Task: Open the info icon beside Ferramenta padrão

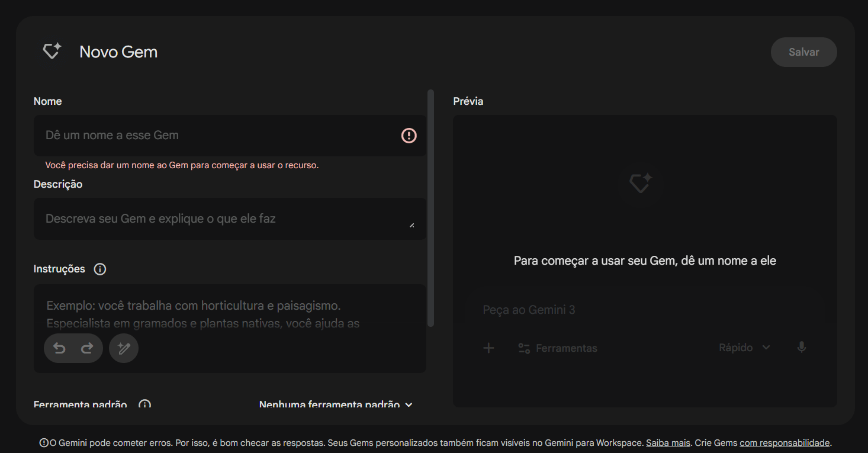Action: [144, 405]
